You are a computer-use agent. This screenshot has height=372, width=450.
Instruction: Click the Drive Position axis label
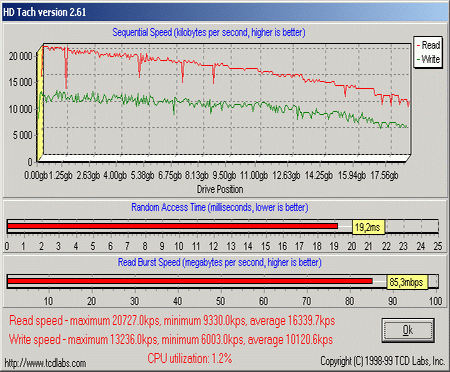(x=220, y=189)
